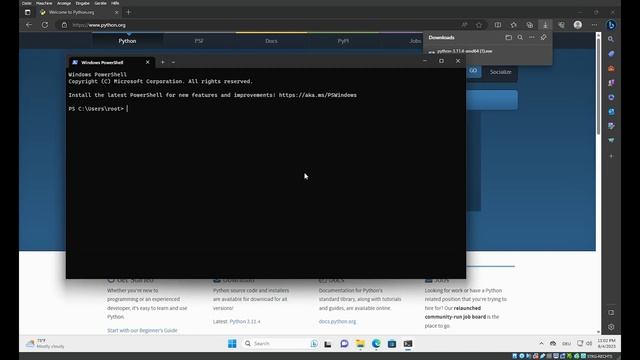Click the GO search button on python.org
The image size is (640, 360).
click(x=473, y=71)
